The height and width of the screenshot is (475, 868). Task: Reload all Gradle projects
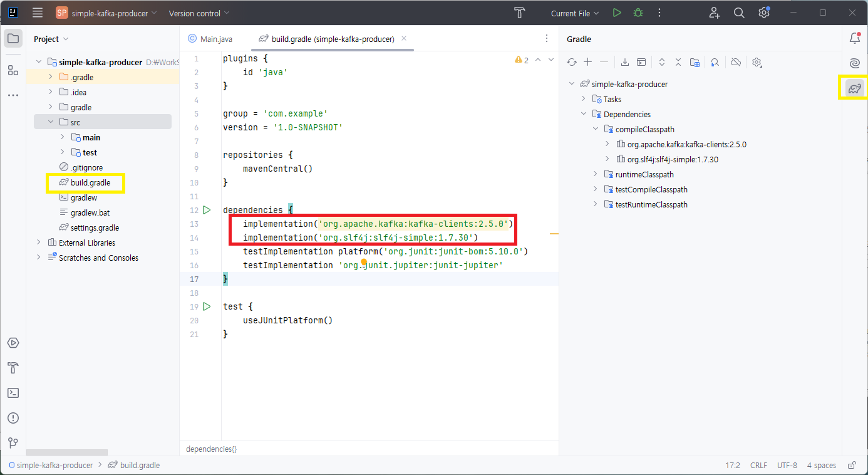[x=571, y=62]
